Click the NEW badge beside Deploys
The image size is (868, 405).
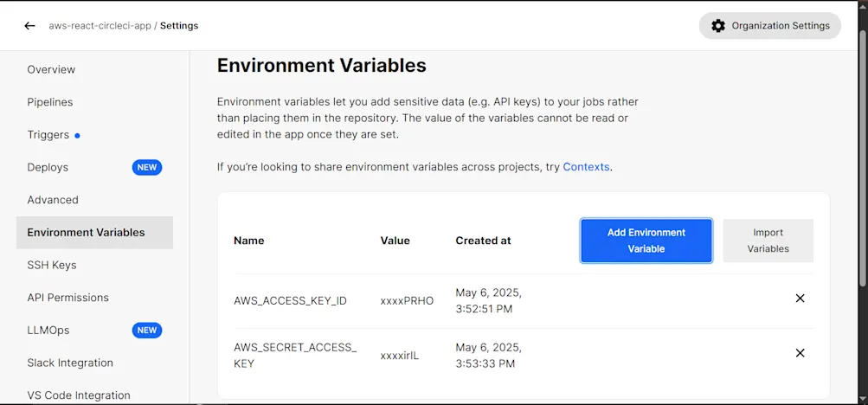point(147,167)
